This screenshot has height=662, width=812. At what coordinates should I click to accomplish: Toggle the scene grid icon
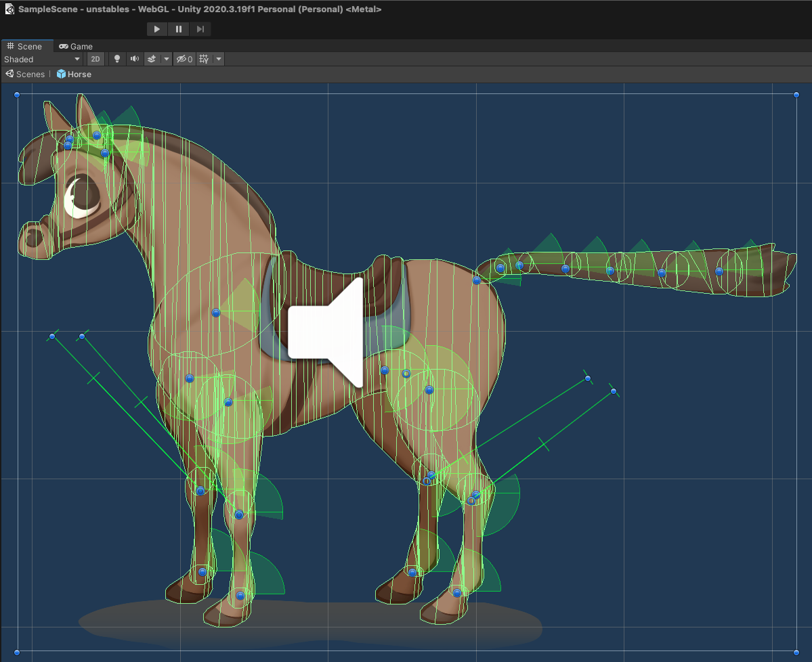204,60
